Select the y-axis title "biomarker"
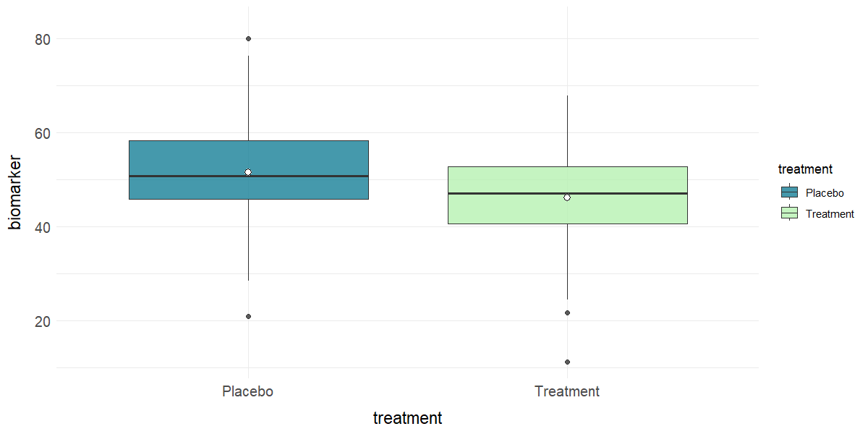The height and width of the screenshot is (434, 868). click(16, 192)
